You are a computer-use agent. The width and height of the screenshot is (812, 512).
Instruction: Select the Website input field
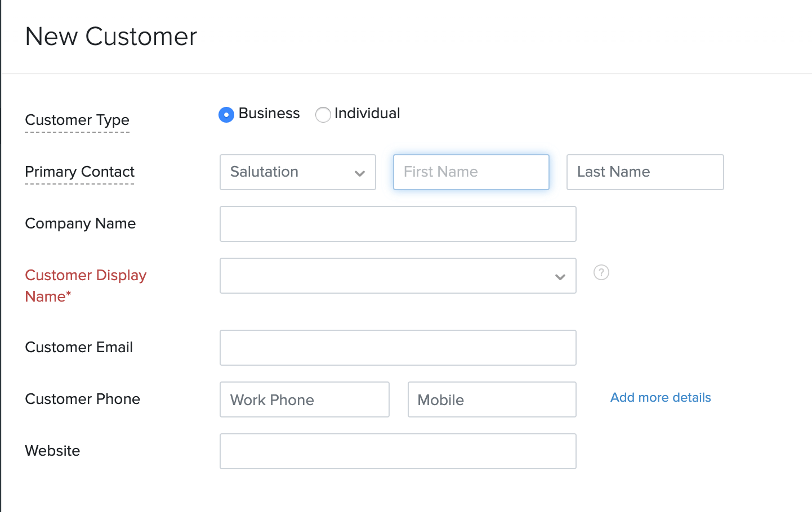point(398,451)
